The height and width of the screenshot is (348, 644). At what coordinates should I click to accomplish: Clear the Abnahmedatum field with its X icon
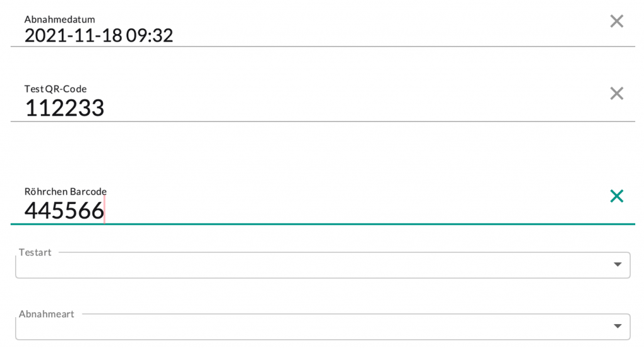(616, 21)
